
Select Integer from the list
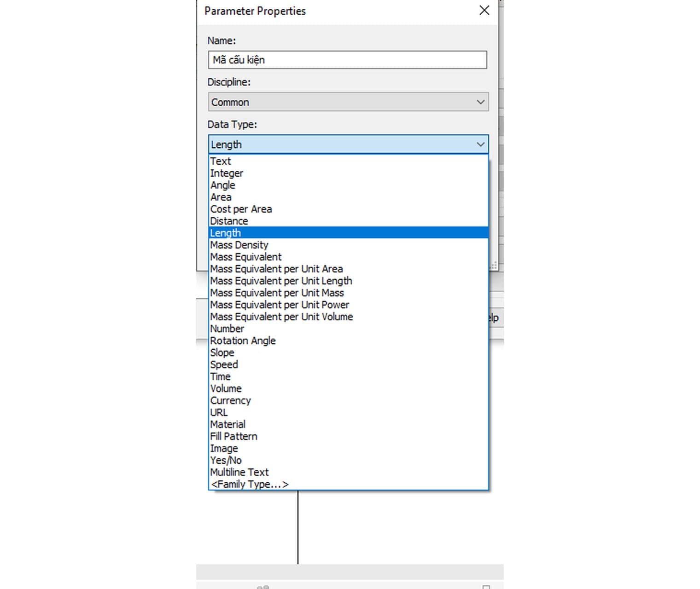(348, 173)
